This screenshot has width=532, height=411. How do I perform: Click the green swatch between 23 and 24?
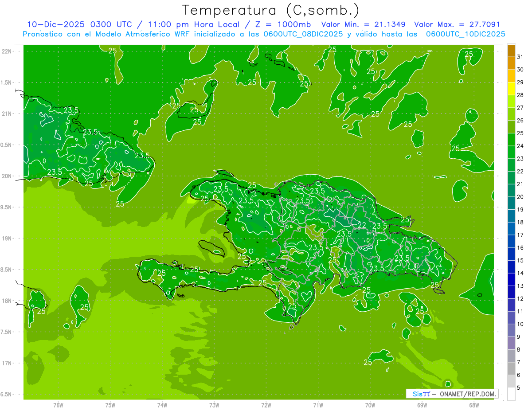click(x=511, y=152)
